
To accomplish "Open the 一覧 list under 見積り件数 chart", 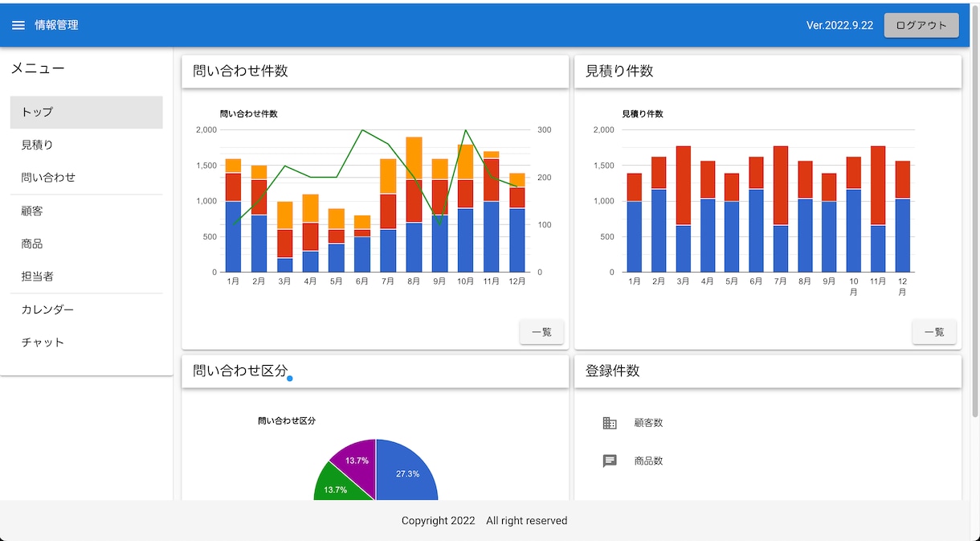I will [x=934, y=332].
